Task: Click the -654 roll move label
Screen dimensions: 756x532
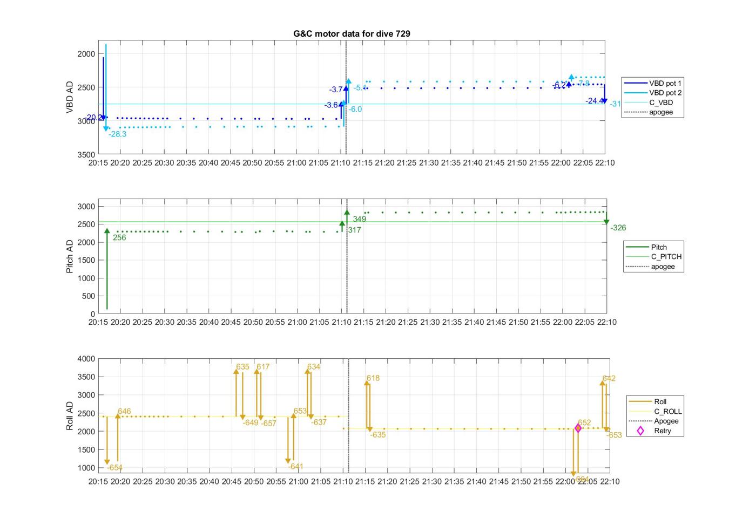Action: tap(114, 468)
